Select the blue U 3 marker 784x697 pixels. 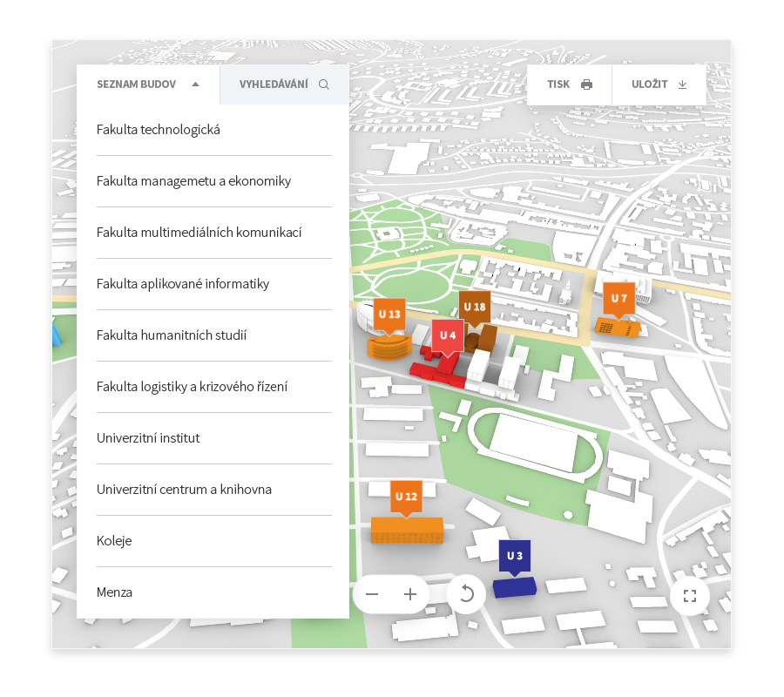[x=515, y=556]
